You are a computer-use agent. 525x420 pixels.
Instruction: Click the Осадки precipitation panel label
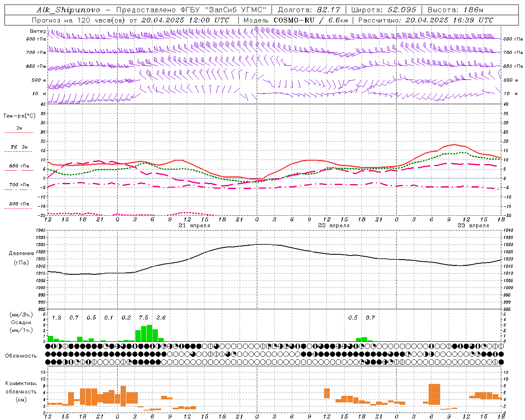[21, 322]
